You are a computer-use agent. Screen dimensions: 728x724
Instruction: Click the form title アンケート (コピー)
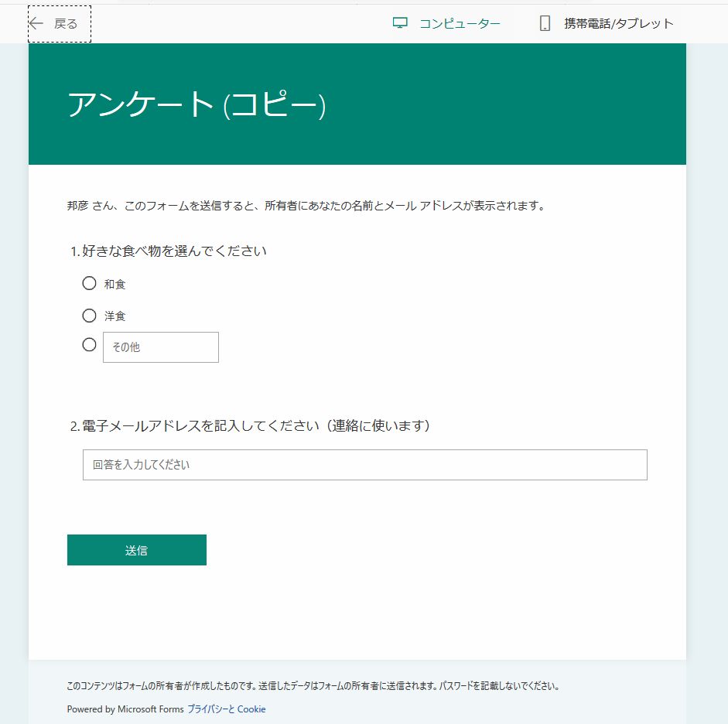coord(197,104)
